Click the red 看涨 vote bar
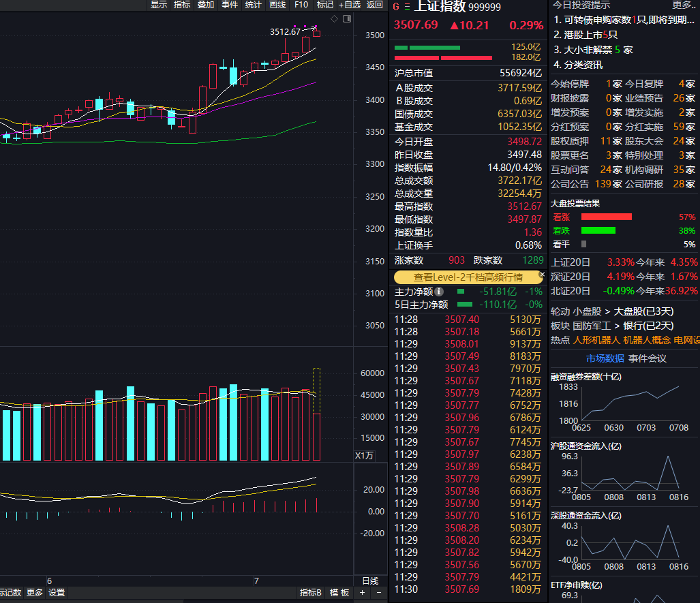Screen dimensions: 700x603 point(606,217)
